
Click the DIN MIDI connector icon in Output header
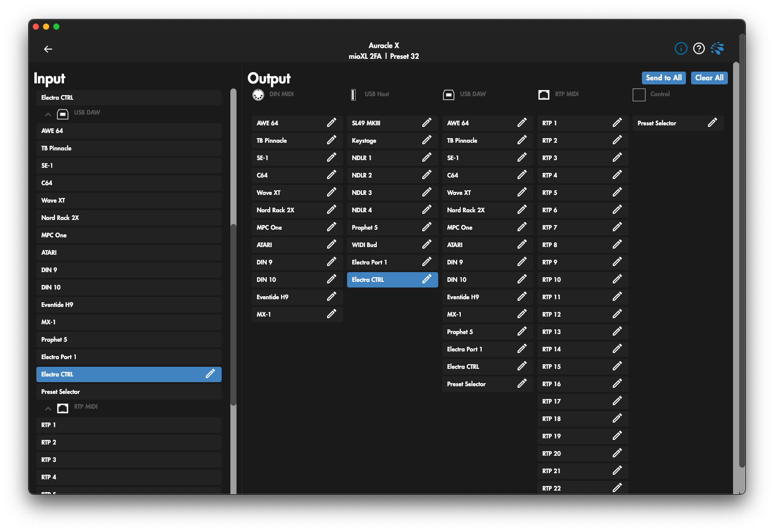(258, 94)
